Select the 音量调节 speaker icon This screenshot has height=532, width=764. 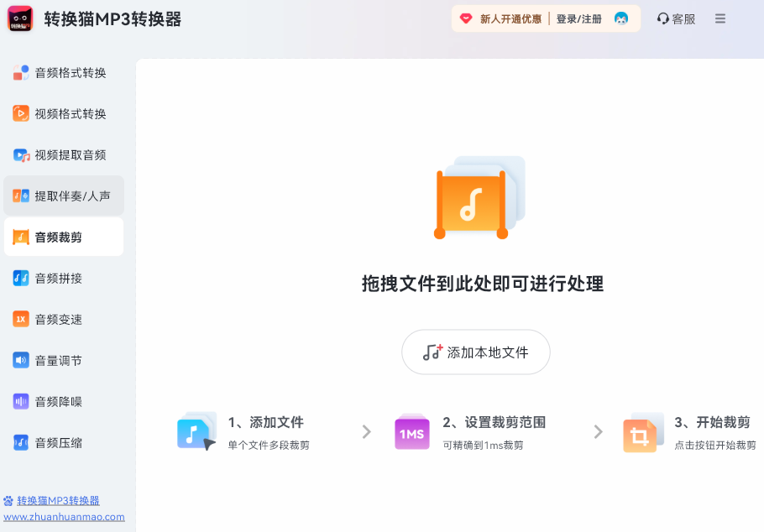pos(22,360)
